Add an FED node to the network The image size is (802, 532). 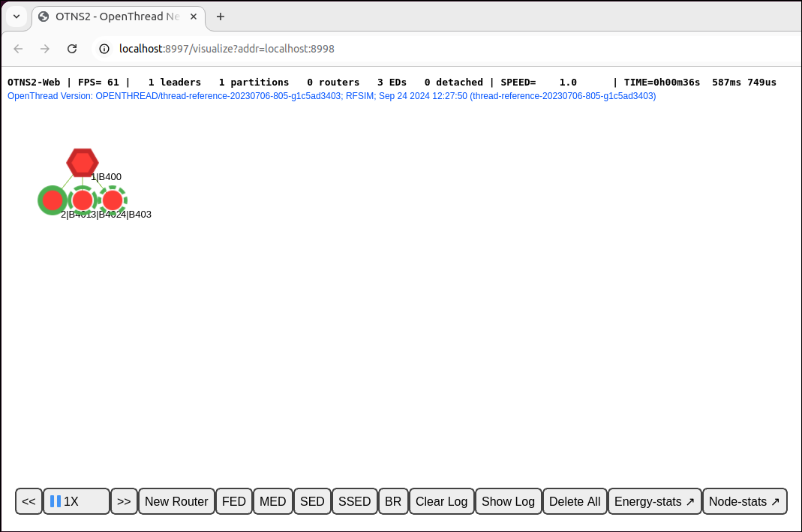pyautogui.click(x=233, y=500)
